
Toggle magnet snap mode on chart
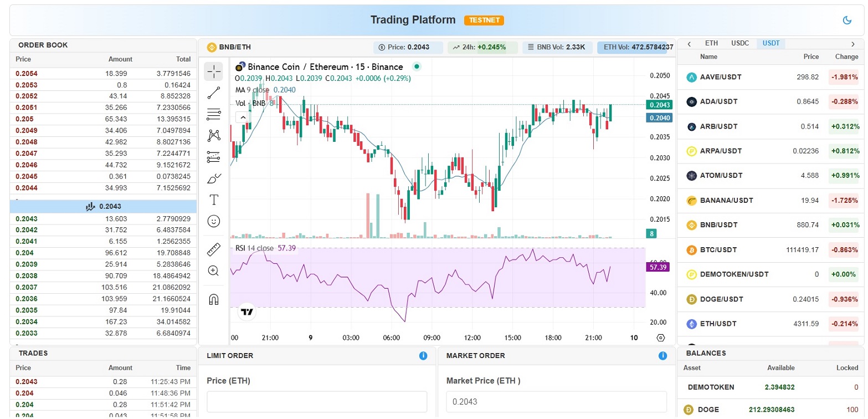[x=214, y=299]
